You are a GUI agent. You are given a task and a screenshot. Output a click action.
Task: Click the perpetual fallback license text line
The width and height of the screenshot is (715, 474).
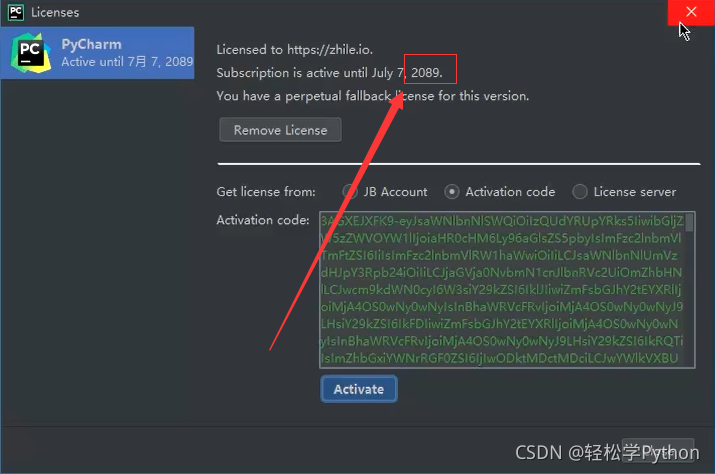coord(373,96)
